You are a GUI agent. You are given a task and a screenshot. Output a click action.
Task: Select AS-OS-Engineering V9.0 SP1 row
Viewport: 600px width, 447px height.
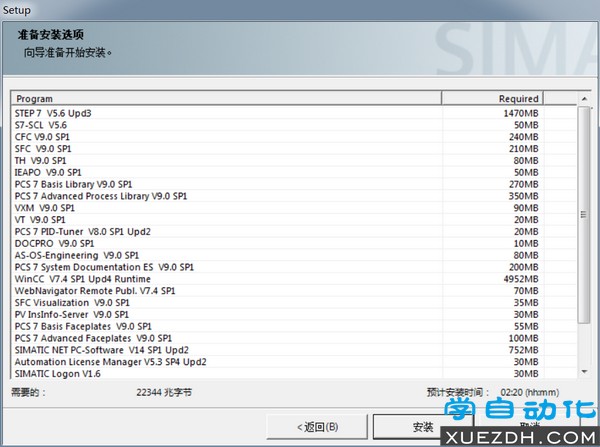[293, 255]
